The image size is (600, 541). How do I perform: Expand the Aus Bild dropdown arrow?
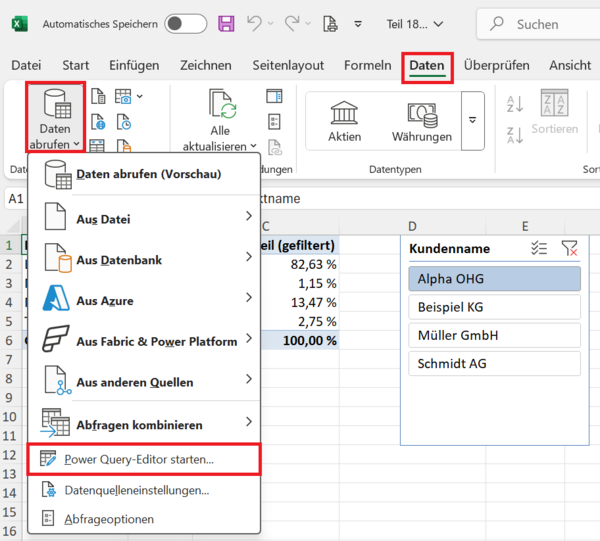coord(140,96)
